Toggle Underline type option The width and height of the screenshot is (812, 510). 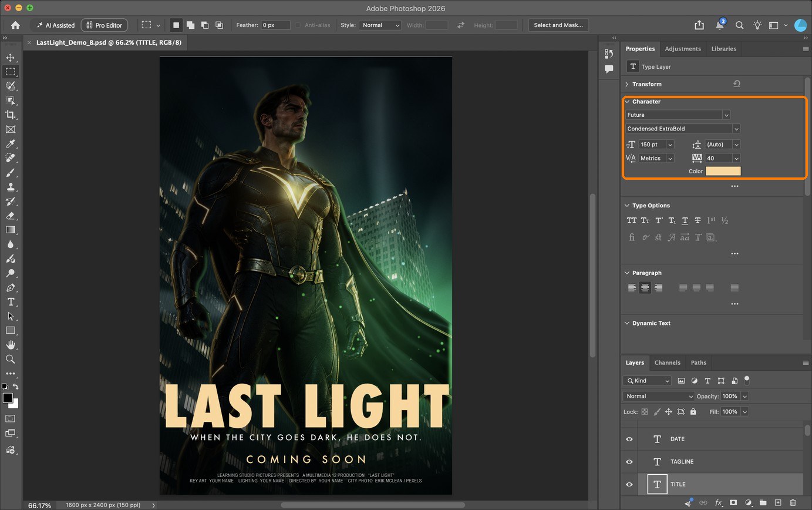tap(685, 220)
